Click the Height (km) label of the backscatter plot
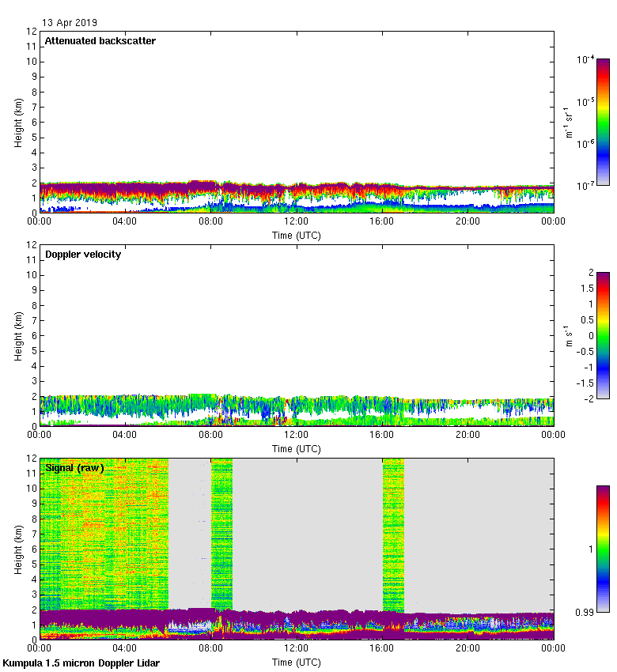617x672 pixels. (18, 122)
